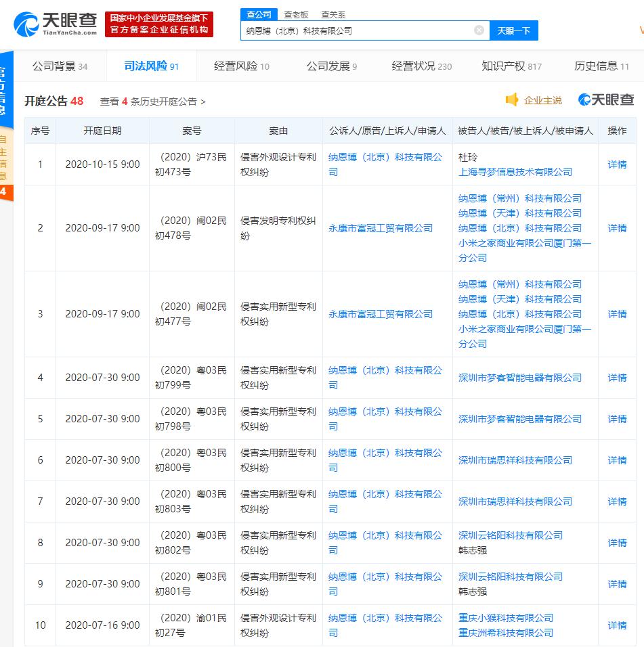Open the 知识产权 817 tab
644x647 pixels.
tap(511, 66)
